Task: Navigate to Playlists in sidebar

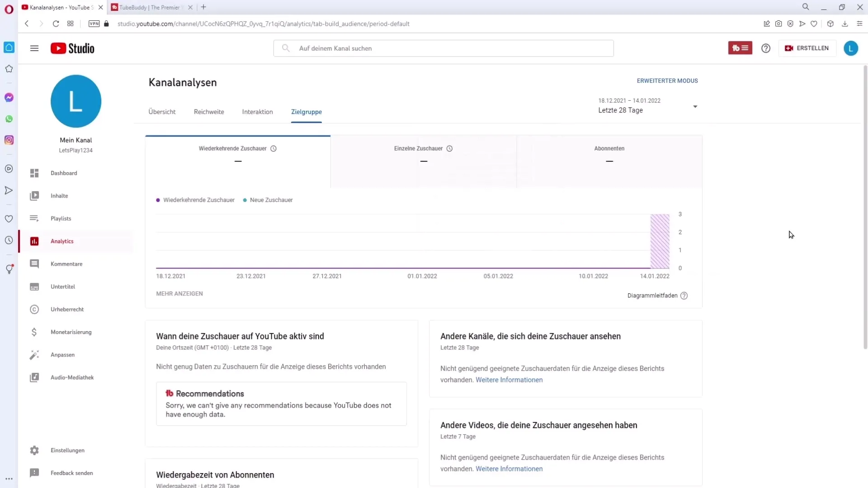Action: pos(61,218)
